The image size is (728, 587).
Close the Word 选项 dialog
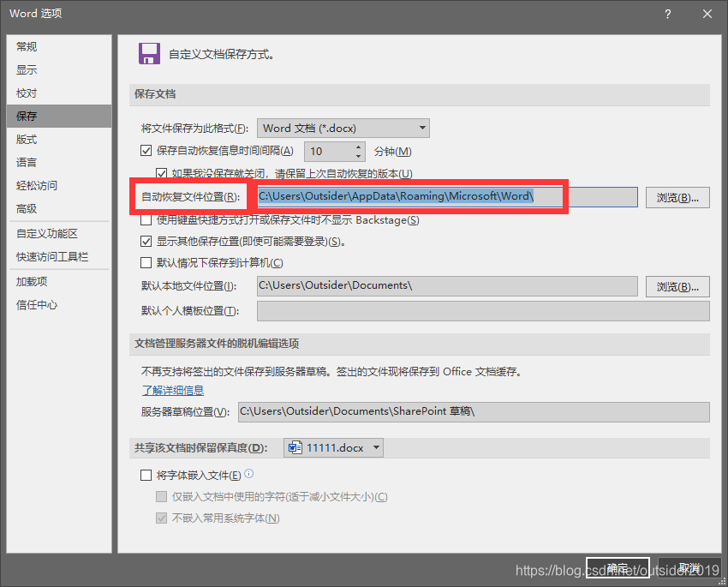707,14
